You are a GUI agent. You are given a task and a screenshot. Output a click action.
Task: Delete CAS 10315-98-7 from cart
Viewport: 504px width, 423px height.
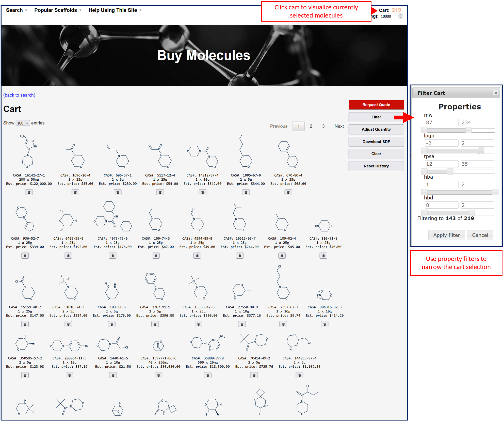tap(239, 256)
